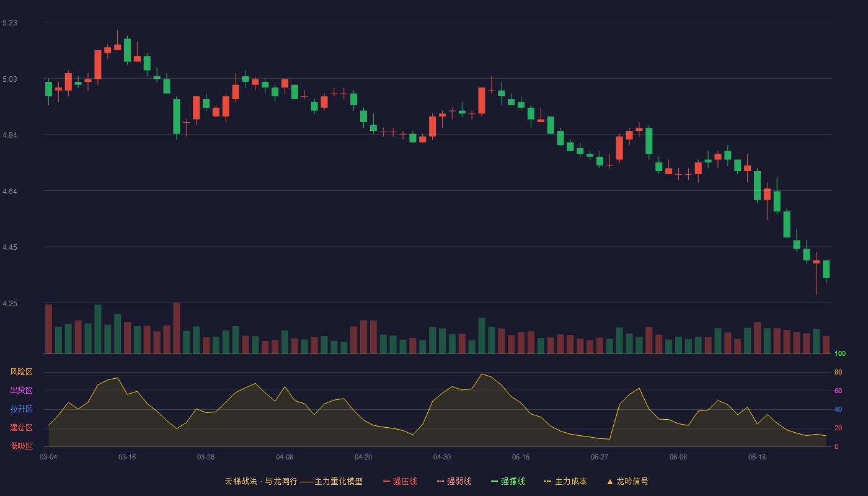Toggle the 强撑线 legend entry
Image resolution: width=868 pixels, height=496 pixels.
[x=508, y=481]
